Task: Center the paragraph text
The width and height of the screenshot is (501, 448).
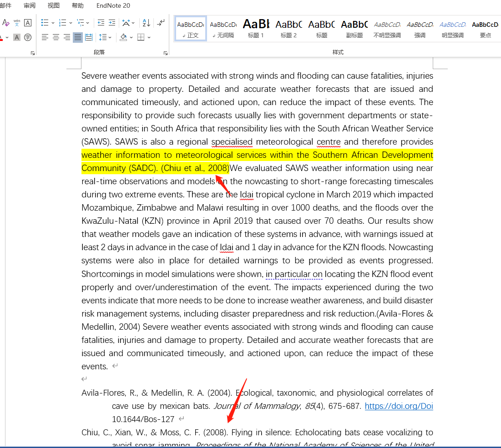Action: [56, 37]
